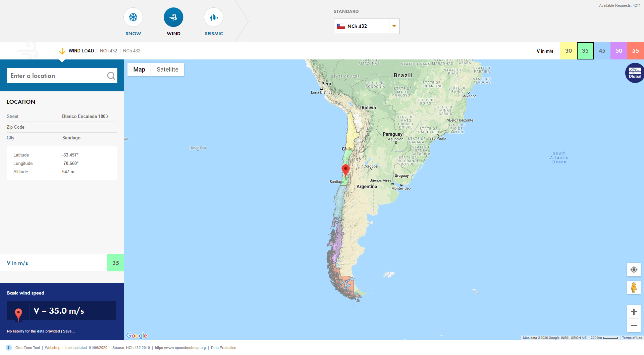The height and width of the screenshot is (355, 644).
Task: Click the Montevideo city label
Action: click(401, 188)
